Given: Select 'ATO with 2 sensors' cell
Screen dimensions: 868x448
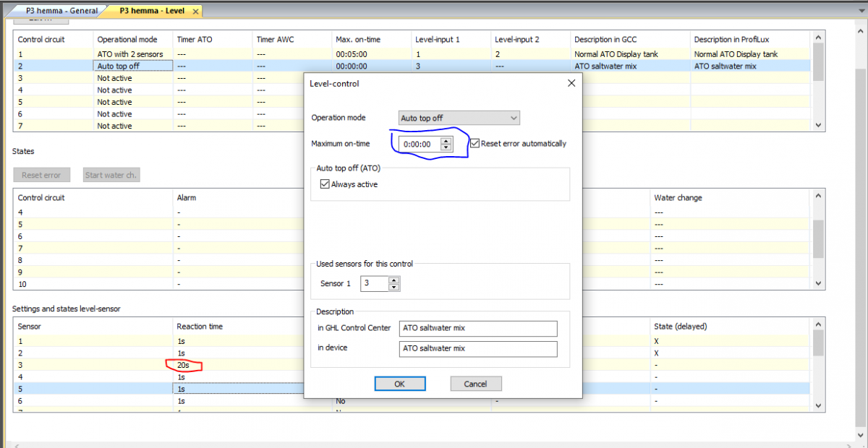Looking at the screenshot, I should pyautogui.click(x=130, y=54).
